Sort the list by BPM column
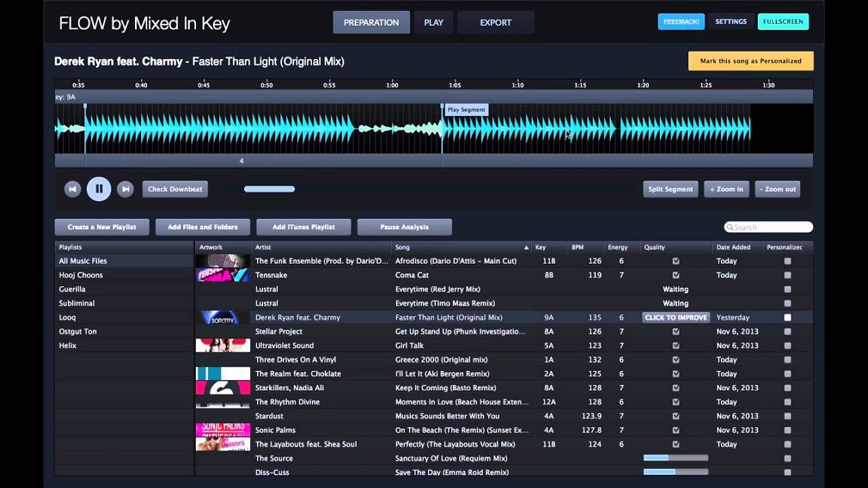The height and width of the screenshot is (488, 868). (x=586, y=247)
